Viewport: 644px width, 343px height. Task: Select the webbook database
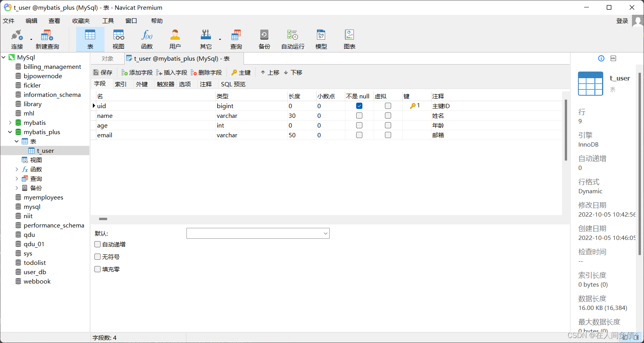(37, 281)
